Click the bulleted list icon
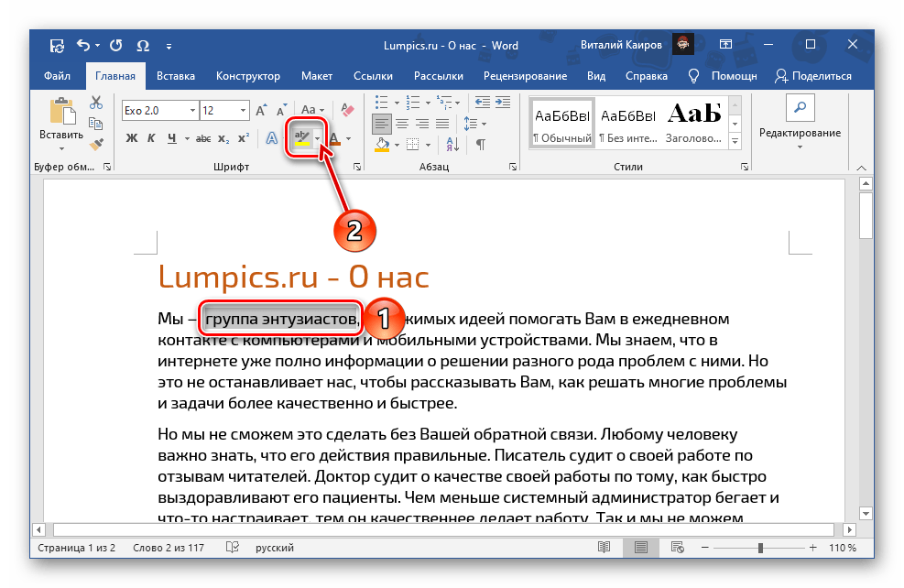This screenshot has height=588, width=904. pos(382,103)
